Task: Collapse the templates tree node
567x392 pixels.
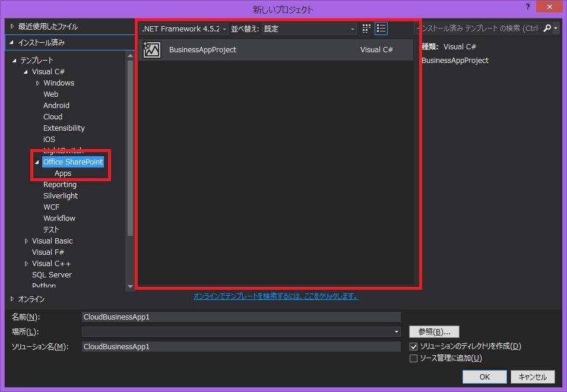Action: click(14, 61)
